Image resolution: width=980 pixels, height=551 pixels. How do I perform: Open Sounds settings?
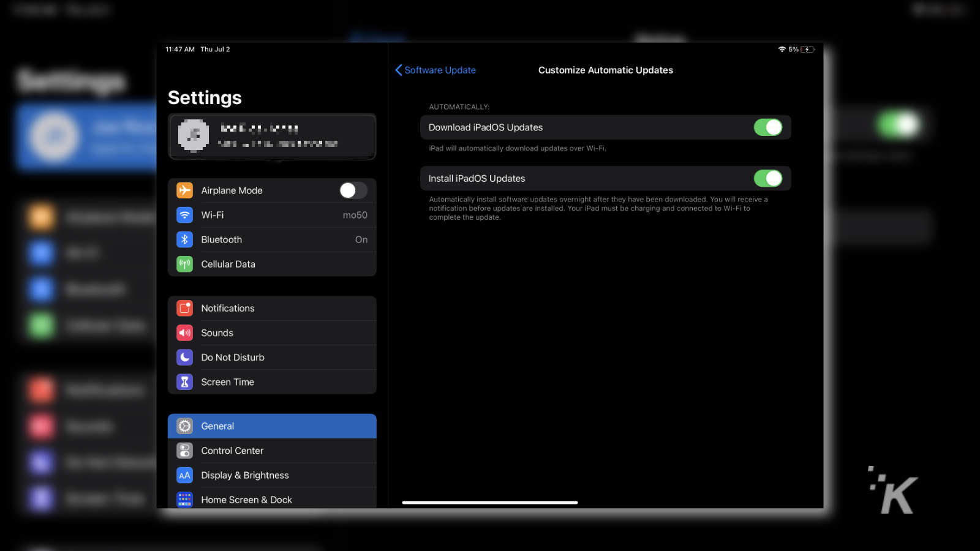(272, 332)
